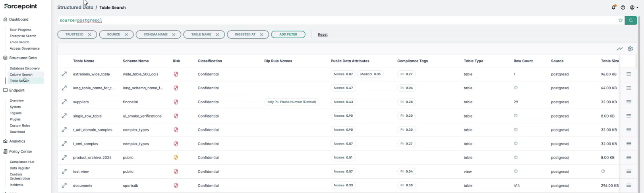Viewport: 644px width, 193px height.
Task: Remove the INGESTED AT filter
Action: (261, 35)
